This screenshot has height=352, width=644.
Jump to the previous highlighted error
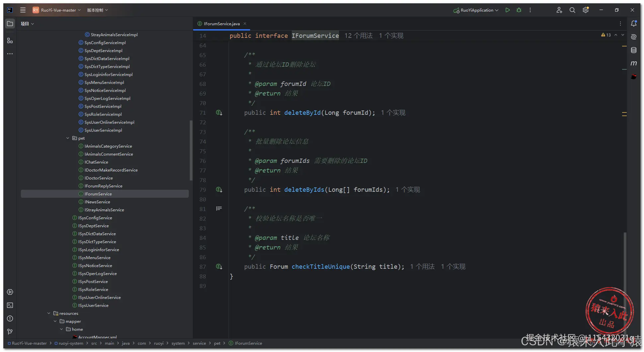[616, 35]
